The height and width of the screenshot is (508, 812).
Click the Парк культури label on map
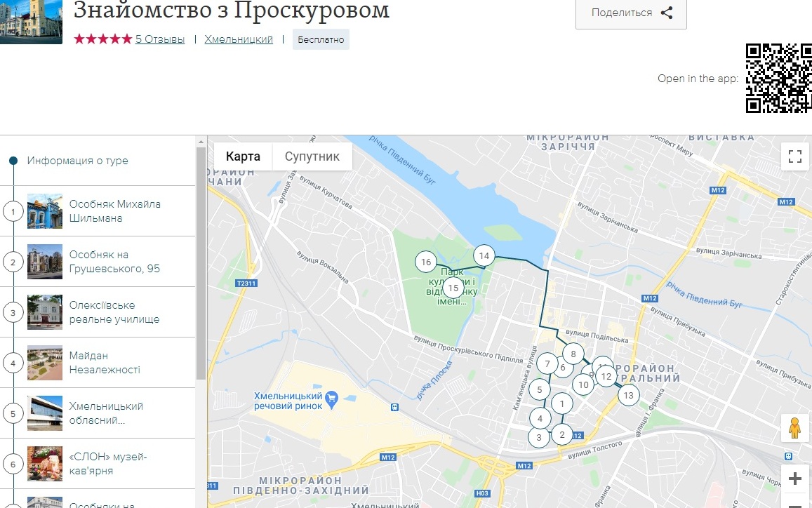click(x=451, y=286)
